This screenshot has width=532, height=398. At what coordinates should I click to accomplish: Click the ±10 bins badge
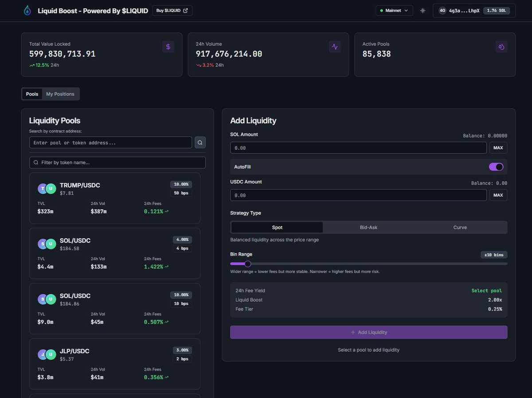tap(494, 255)
